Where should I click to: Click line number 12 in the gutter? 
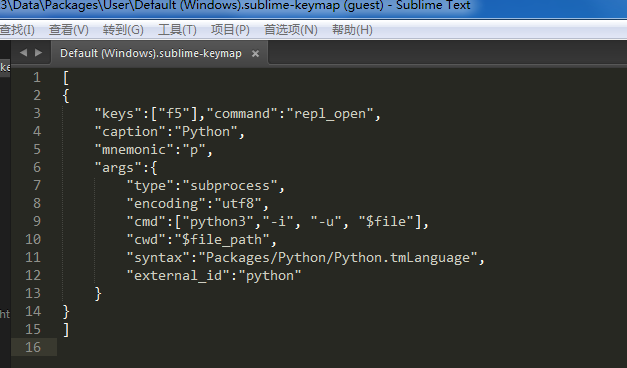(33, 275)
